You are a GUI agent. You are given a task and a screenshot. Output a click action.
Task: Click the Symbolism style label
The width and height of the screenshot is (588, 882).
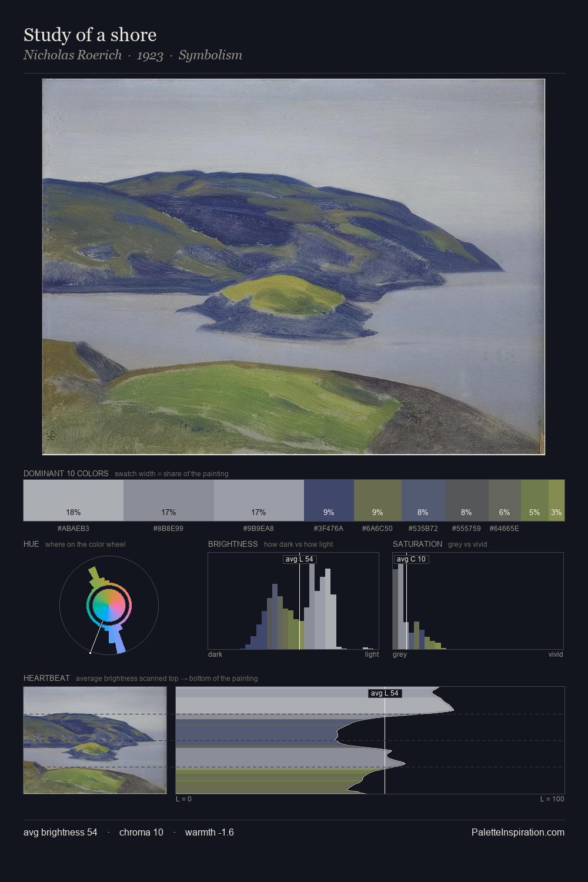pos(211,55)
